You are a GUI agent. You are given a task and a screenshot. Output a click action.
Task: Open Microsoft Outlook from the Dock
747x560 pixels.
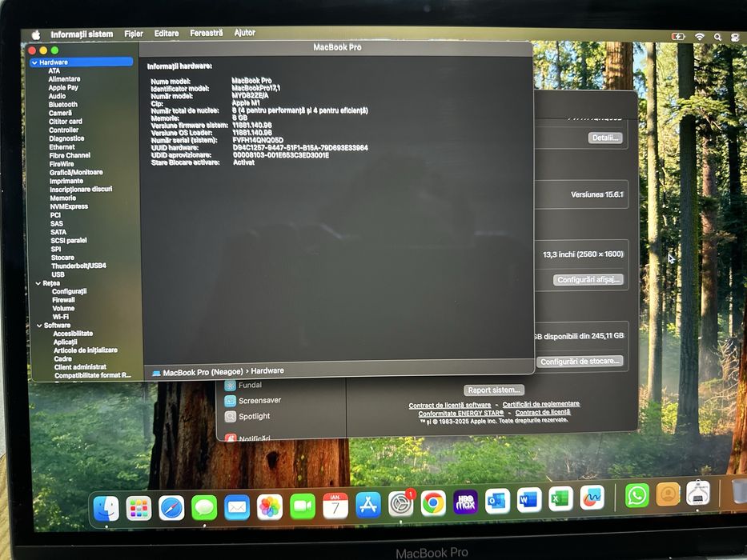(x=497, y=501)
